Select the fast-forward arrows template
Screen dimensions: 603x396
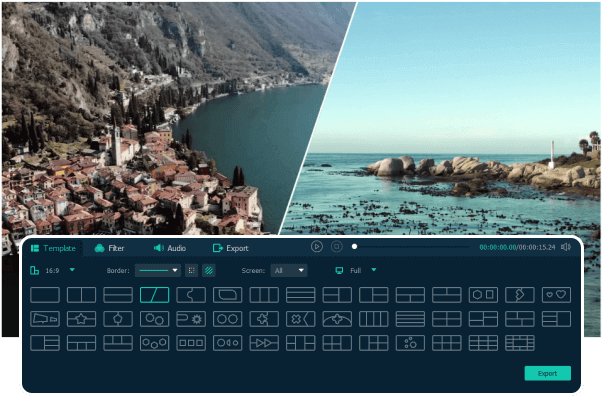(x=264, y=343)
